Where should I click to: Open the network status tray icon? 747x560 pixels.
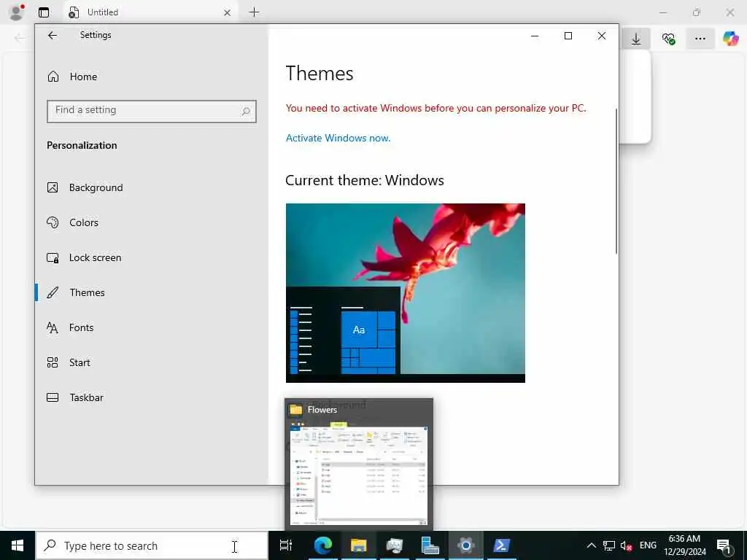609,545
